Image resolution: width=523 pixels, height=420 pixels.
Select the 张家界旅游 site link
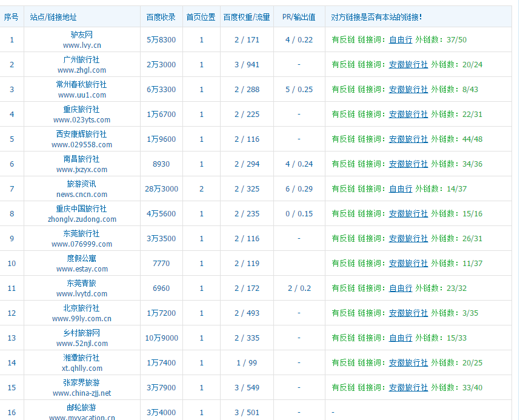pos(81,382)
